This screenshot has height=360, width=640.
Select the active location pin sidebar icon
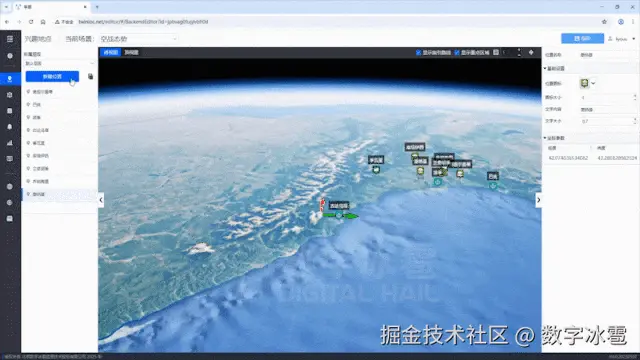(10, 79)
